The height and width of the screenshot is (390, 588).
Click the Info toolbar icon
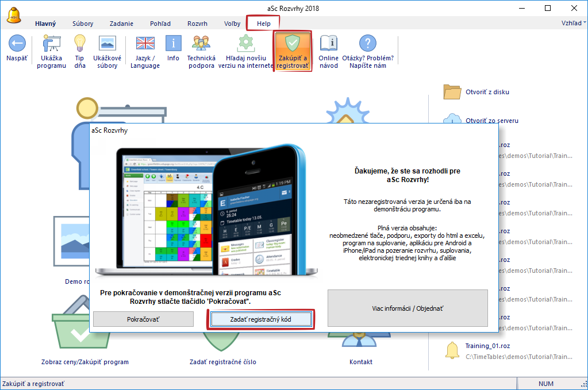tap(173, 44)
